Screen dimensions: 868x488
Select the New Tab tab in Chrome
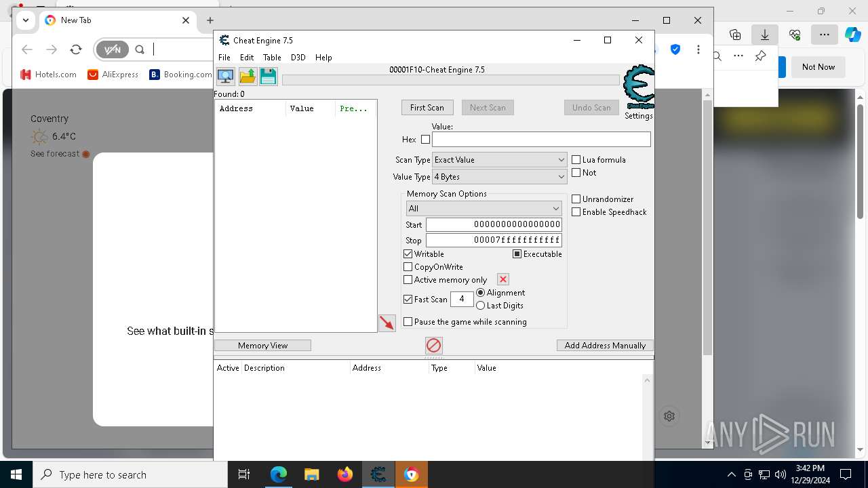117,20
